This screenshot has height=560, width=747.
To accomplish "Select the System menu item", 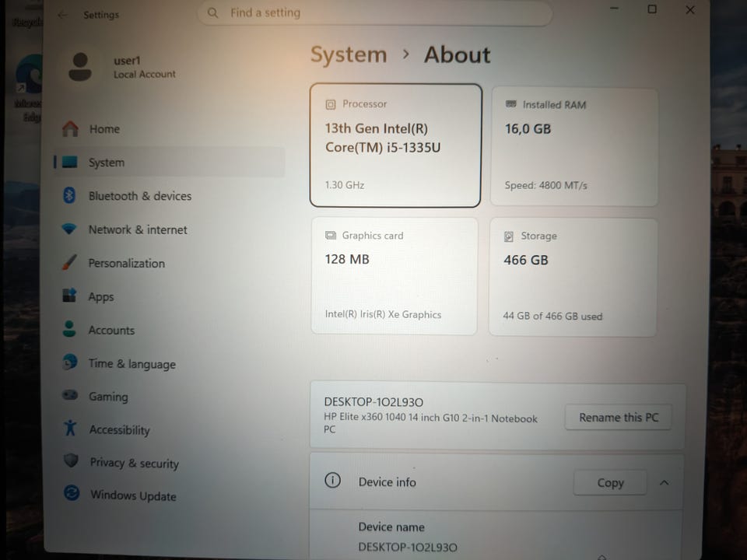I will (x=169, y=163).
